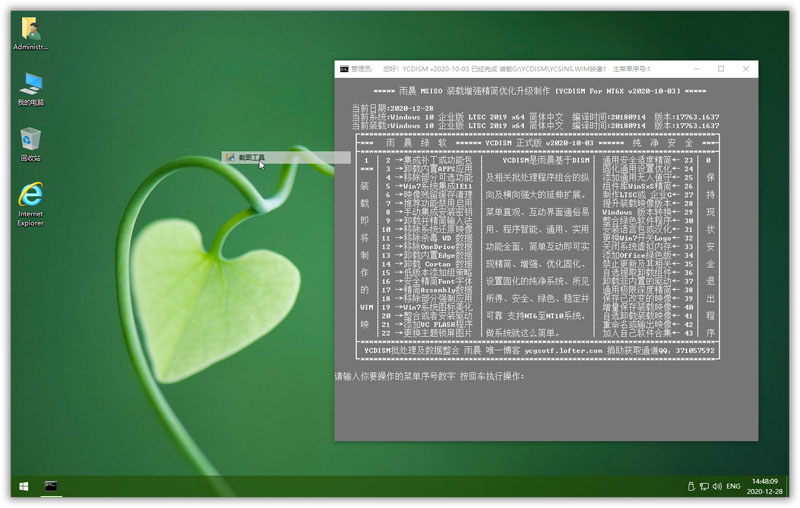Click menu line 5 Win7系统集成IE11
Viewport: 800px width, 508px height.
click(x=427, y=186)
